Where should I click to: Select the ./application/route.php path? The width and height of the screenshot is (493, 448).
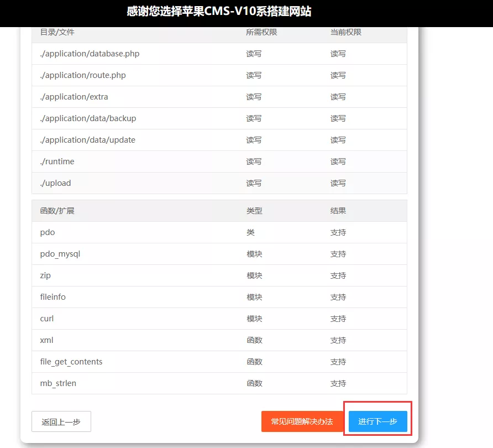coord(83,75)
